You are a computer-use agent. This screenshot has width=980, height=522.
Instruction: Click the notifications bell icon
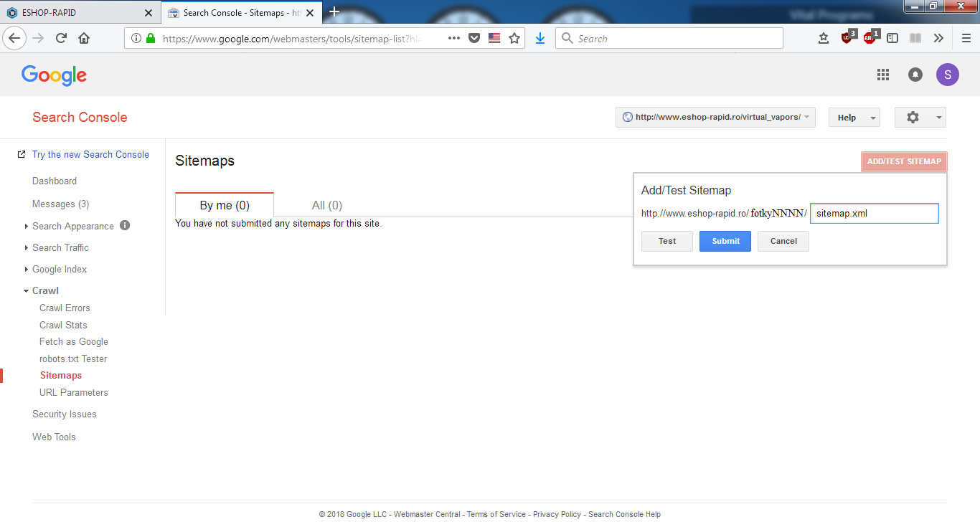pyautogui.click(x=915, y=75)
